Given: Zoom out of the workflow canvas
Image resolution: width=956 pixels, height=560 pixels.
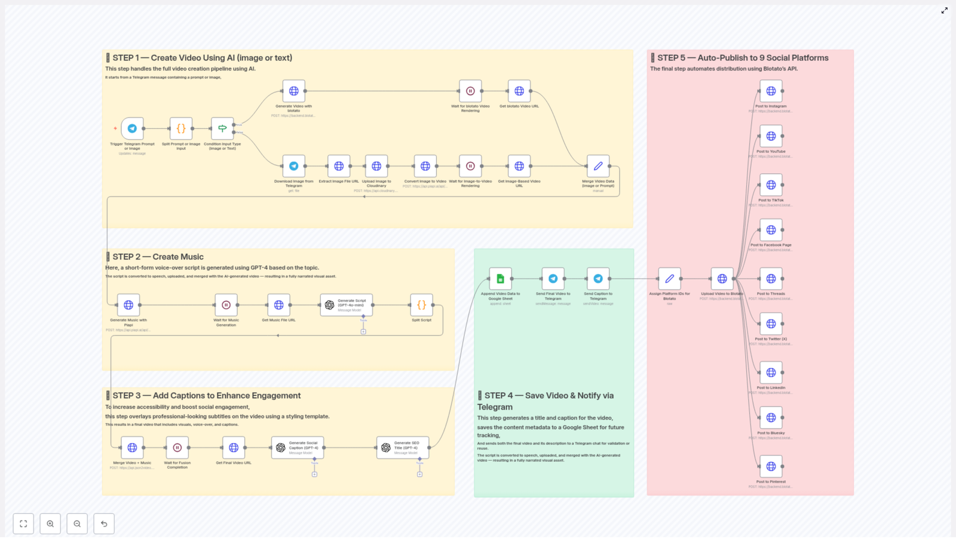Looking at the screenshot, I should [77, 524].
